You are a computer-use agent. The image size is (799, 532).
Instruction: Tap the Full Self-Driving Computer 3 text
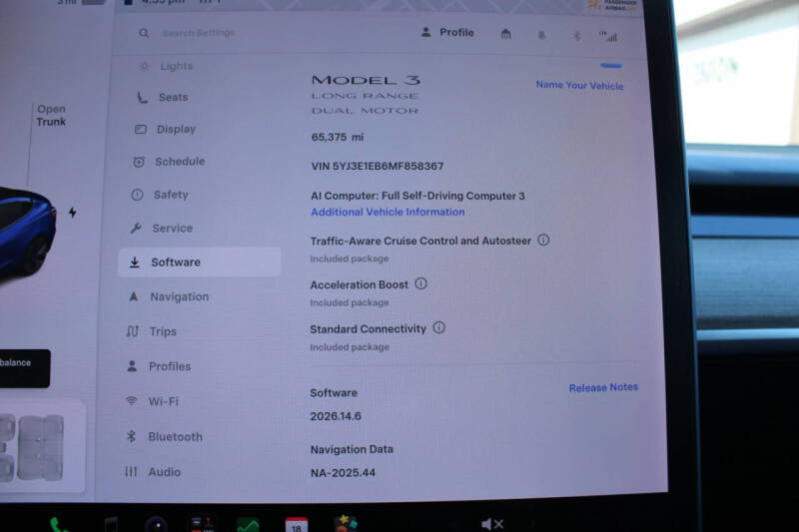453,196
